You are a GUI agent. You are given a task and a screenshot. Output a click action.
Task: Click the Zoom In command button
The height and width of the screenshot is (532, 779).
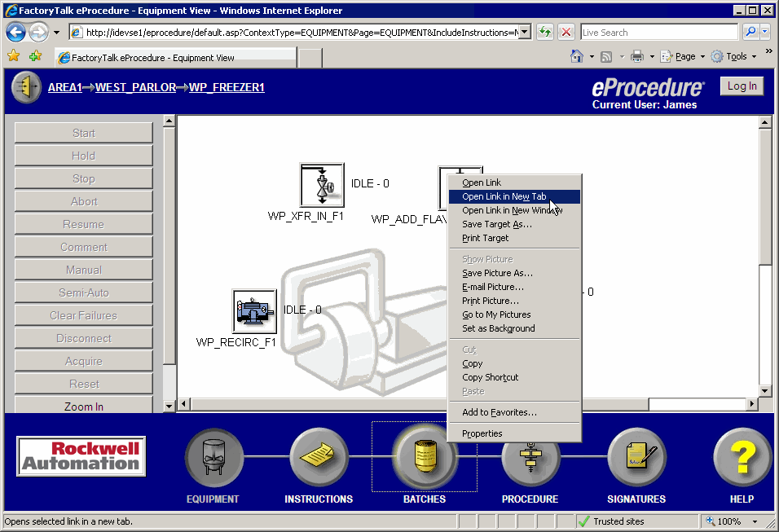[83, 404]
